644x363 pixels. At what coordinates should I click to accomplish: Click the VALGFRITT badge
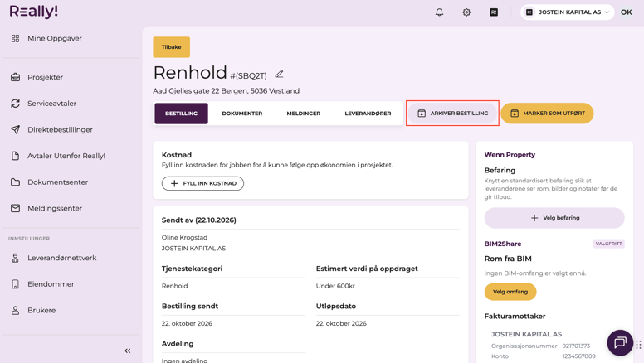point(608,244)
